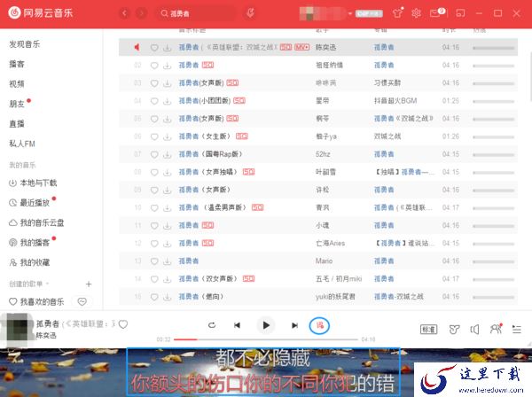
Task: Play the current song
Action: pos(266,325)
